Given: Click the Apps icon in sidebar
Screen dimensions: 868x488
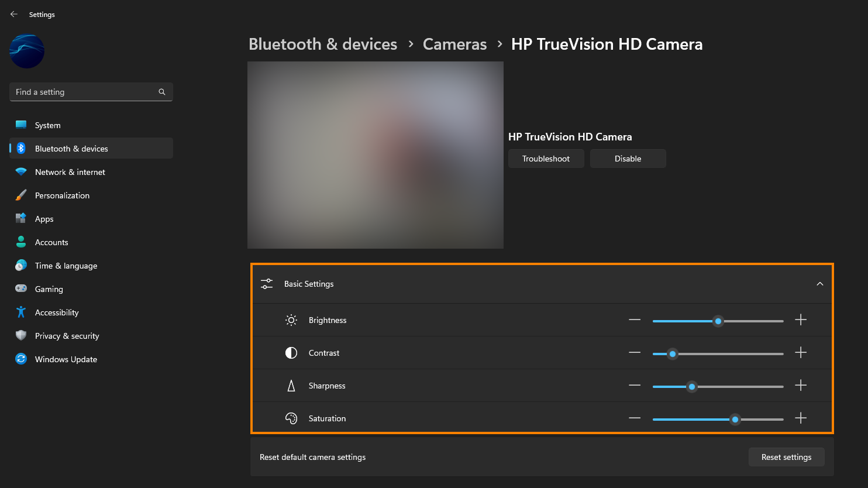Looking at the screenshot, I should pyautogui.click(x=21, y=218).
